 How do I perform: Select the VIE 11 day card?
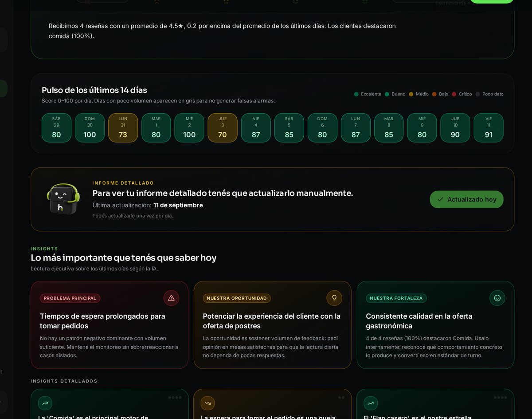(489, 128)
